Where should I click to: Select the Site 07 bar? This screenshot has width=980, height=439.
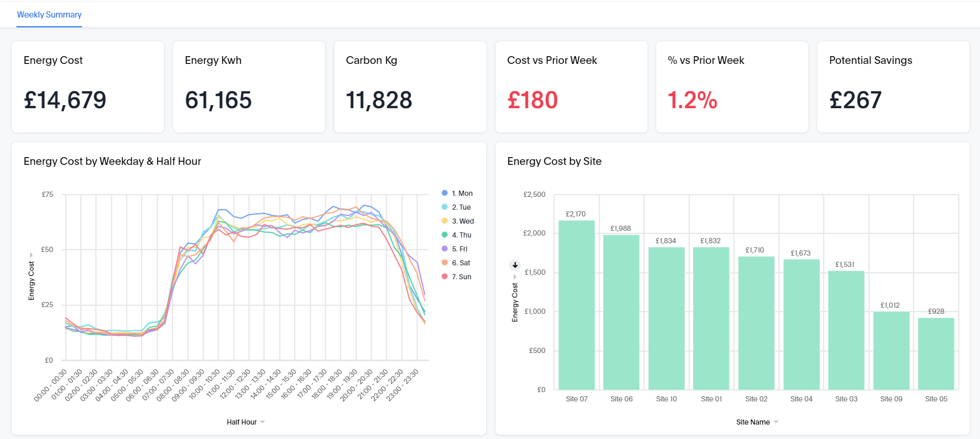point(576,305)
